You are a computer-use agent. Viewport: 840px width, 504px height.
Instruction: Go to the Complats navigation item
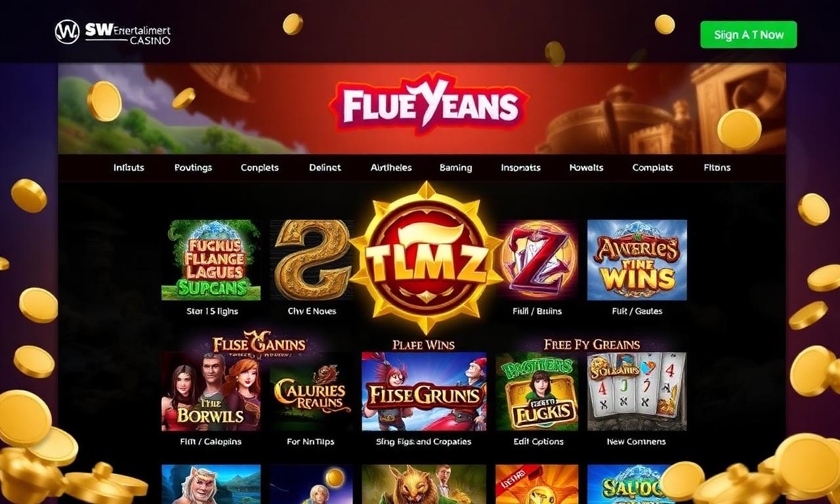tap(652, 167)
